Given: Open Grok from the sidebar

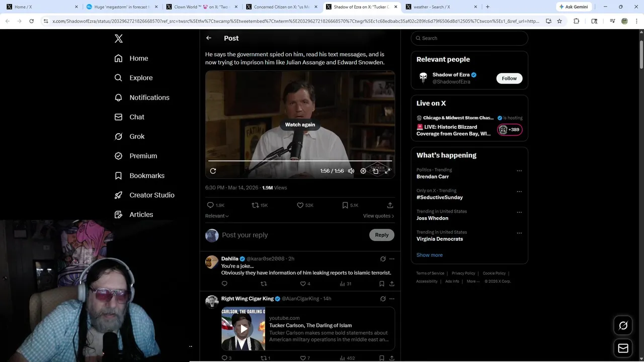Looking at the screenshot, I should click(129, 136).
